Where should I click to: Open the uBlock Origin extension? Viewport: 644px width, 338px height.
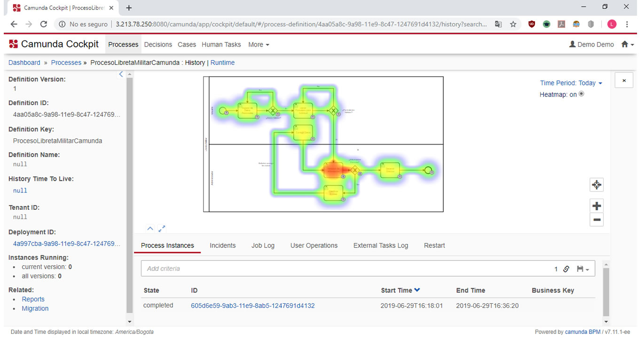532,24
